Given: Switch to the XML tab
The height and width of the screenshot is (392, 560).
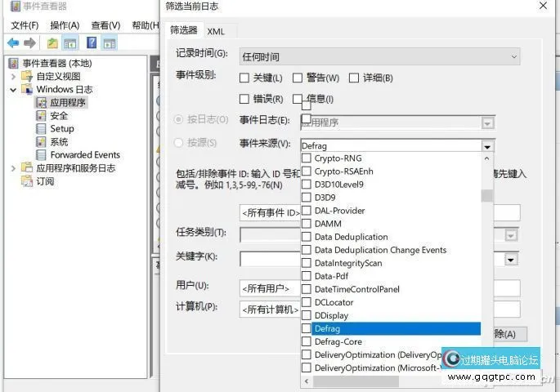Looking at the screenshot, I should [x=216, y=31].
